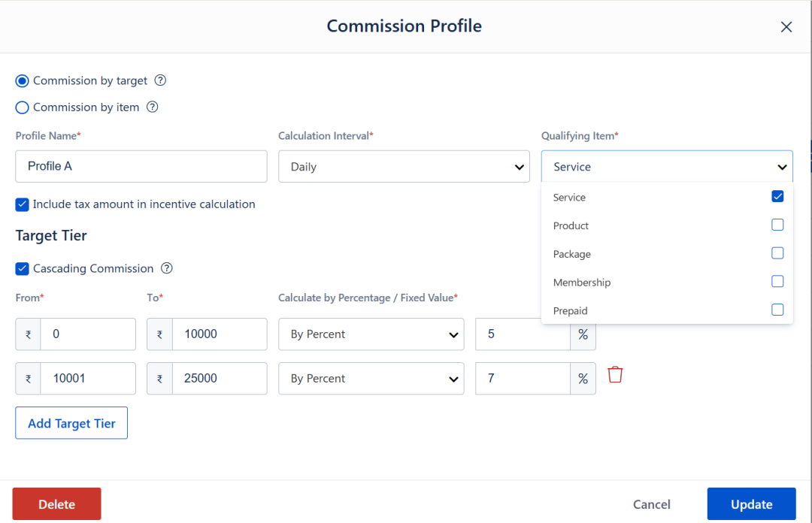Image resolution: width=812 pixels, height=523 pixels.
Task: Toggle the Cascading Commission checkbox
Action: click(x=23, y=268)
